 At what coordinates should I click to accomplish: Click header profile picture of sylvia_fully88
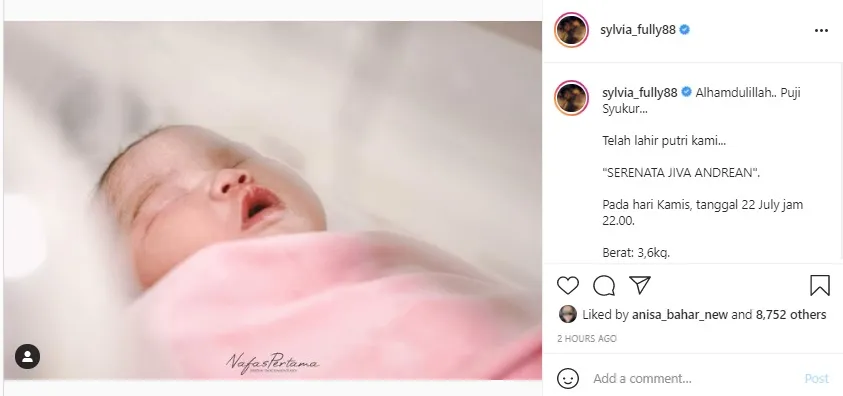pyautogui.click(x=571, y=30)
